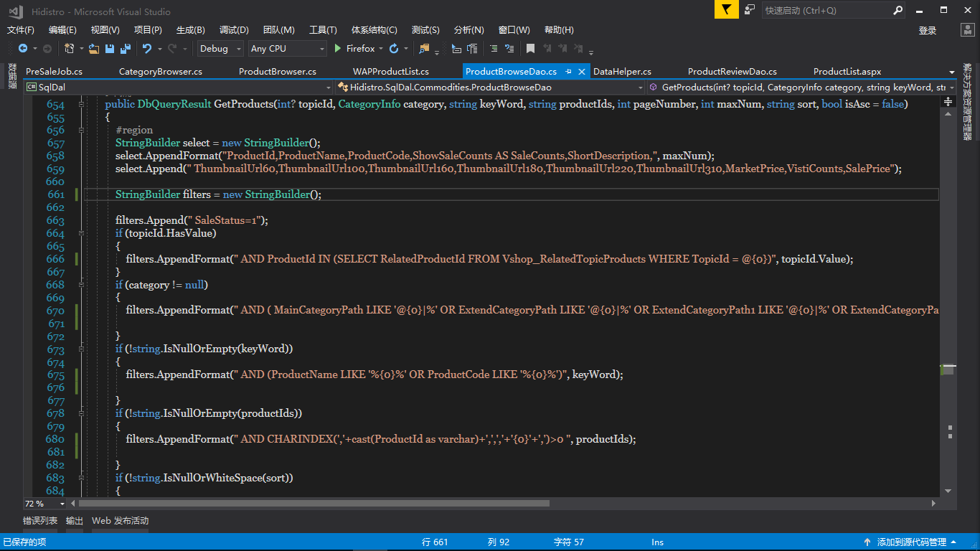Open the 72 % zoom level dropdown
The width and height of the screenshot is (980, 551).
pyautogui.click(x=62, y=504)
